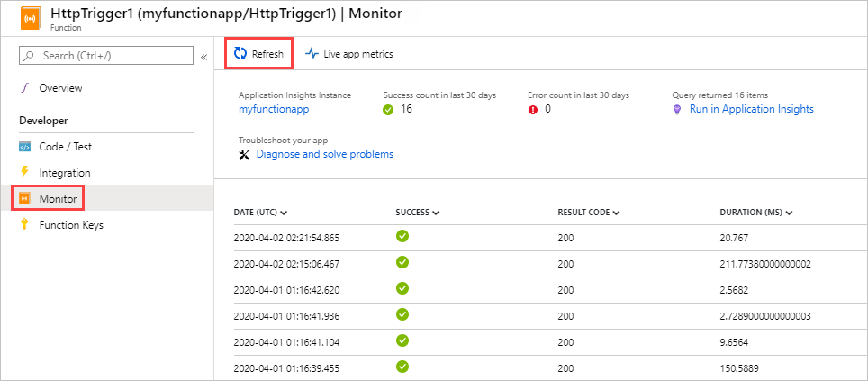Click the duration value 2.5682
Image resolution: width=868 pixels, height=381 pixels.
tap(734, 290)
